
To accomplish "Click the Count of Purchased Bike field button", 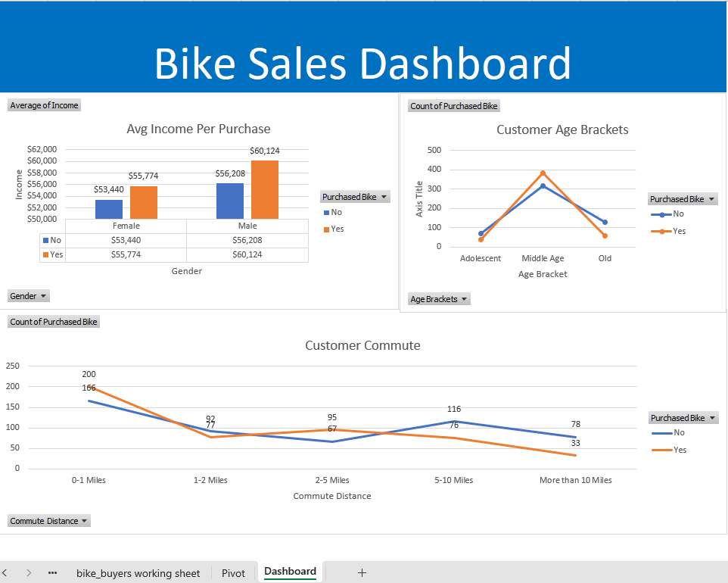I will pyautogui.click(x=53, y=321).
